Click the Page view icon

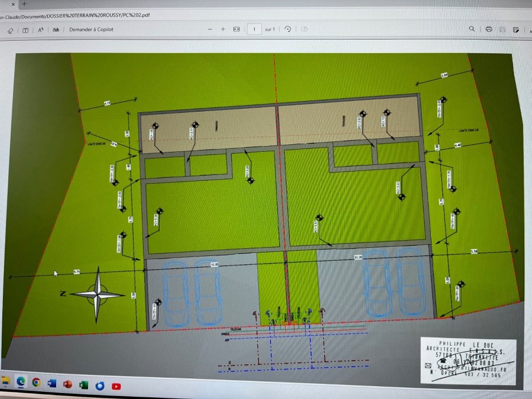pos(304,29)
